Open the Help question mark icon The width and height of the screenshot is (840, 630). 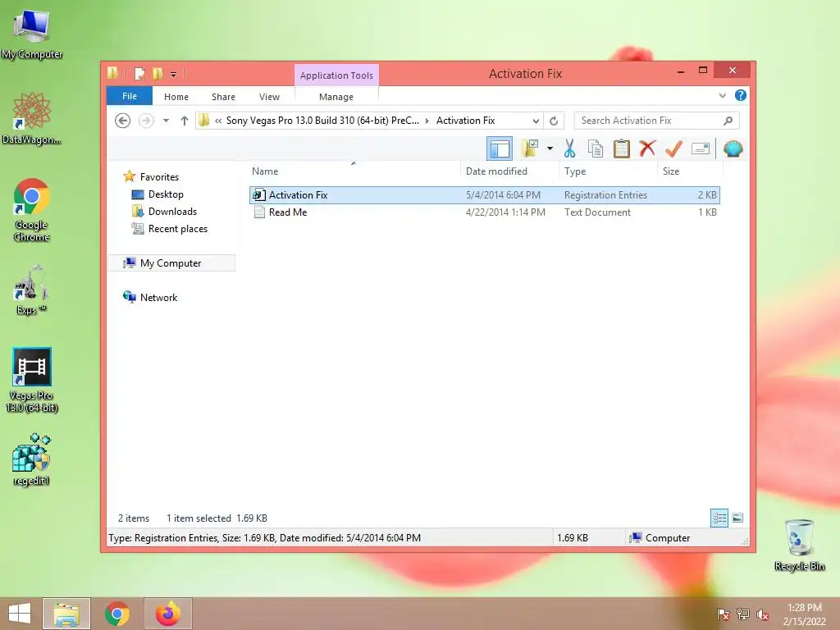[x=741, y=95]
